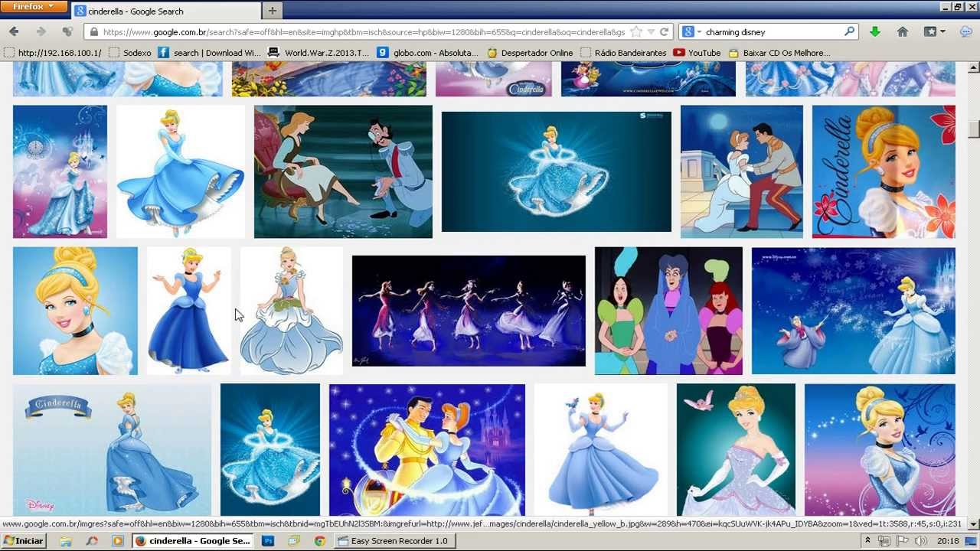980x551 pixels.
Task: Switch to Photoshop on the taskbar
Action: tap(268, 541)
